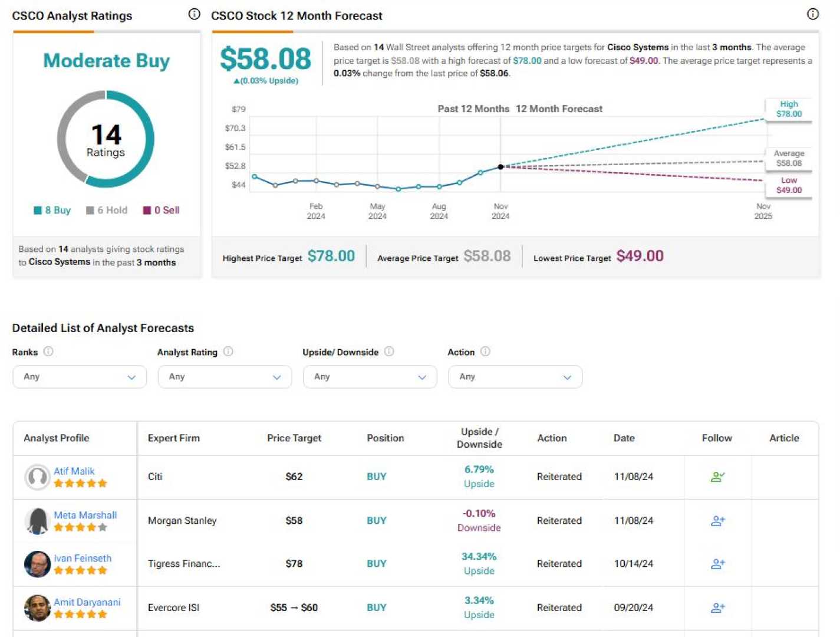
Task: Open Atif Malik analyst profile link
Action: point(74,471)
